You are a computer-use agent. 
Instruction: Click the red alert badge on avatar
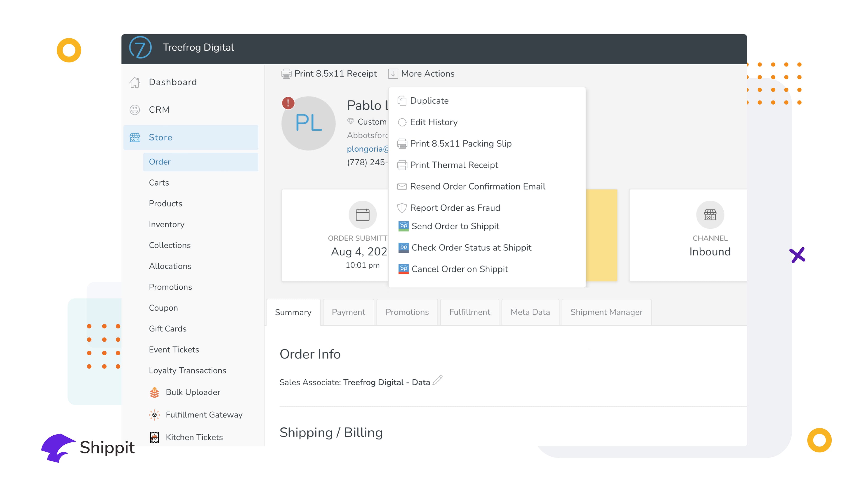click(x=288, y=103)
